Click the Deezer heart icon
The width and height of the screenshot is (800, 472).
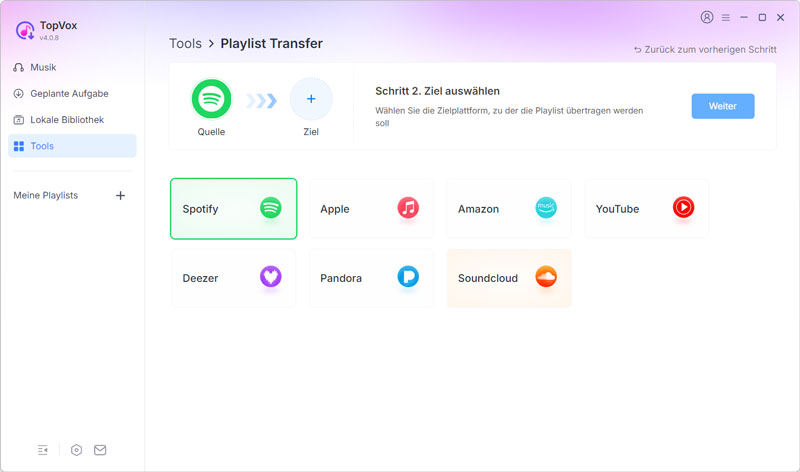click(270, 277)
